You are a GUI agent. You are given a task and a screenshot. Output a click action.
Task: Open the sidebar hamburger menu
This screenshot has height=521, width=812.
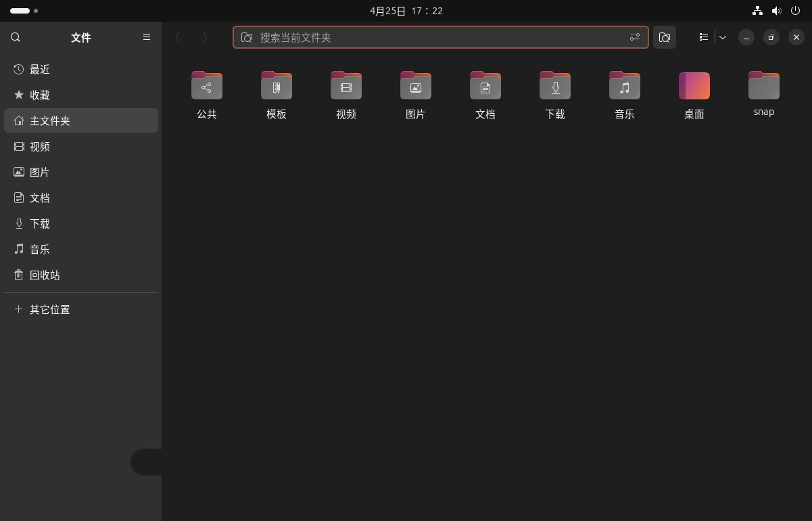(x=147, y=37)
